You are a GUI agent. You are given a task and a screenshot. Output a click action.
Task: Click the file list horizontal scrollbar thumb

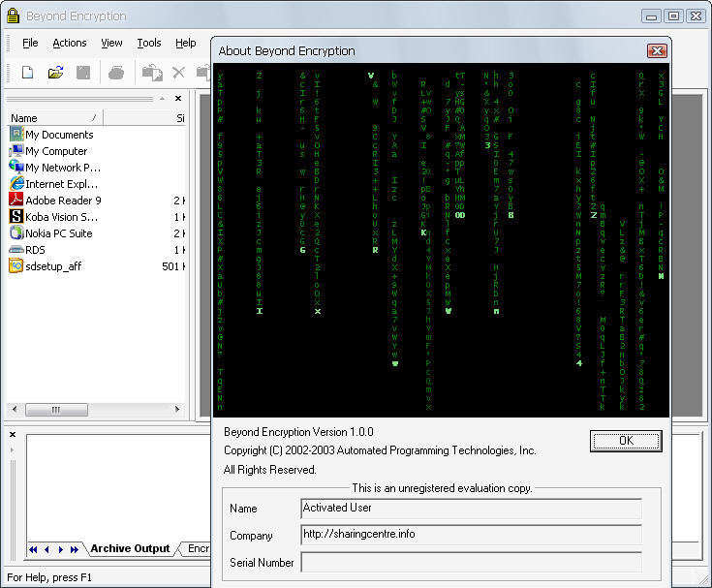(56, 410)
